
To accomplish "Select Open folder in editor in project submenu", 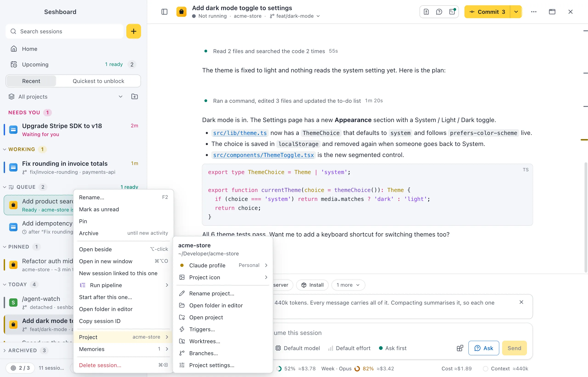I will [223, 306].
